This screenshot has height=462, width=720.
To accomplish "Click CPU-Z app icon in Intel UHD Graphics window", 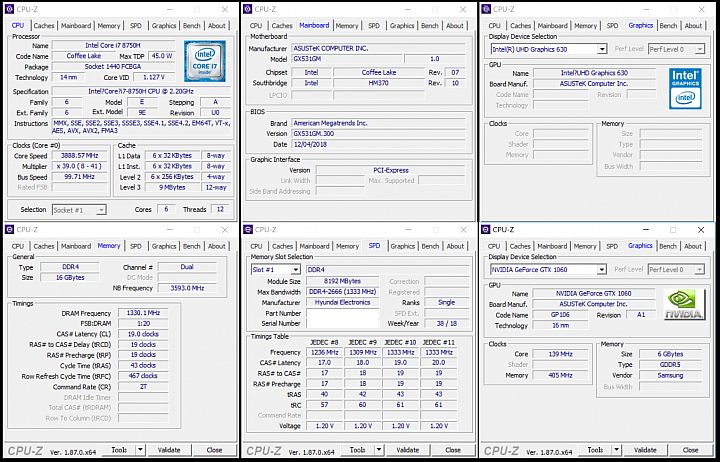I will (486, 9).
